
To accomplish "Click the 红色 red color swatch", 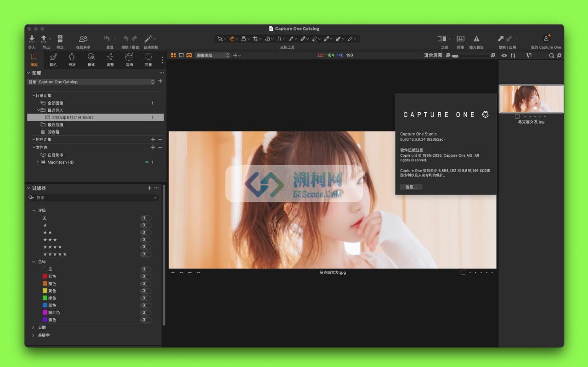I will click(x=45, y=276).
